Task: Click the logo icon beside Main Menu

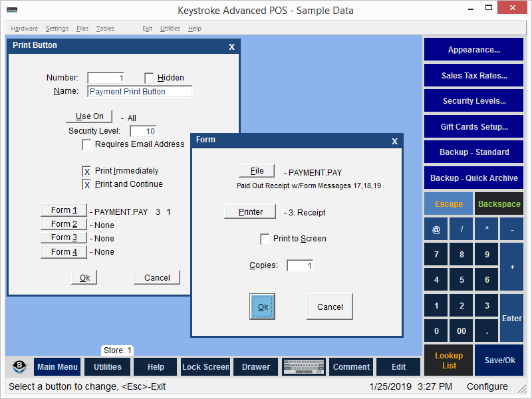Action: (19, 367)
